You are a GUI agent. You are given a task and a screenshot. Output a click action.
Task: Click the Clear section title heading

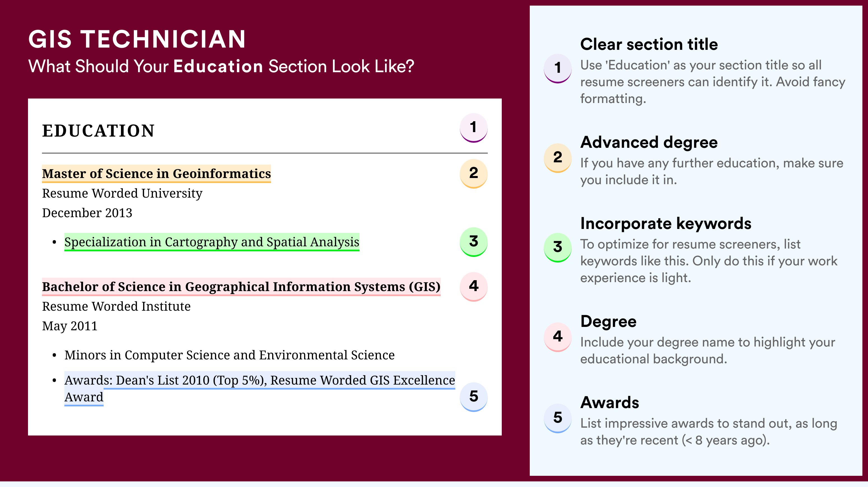pyautogui.click(x=649, y=44)
